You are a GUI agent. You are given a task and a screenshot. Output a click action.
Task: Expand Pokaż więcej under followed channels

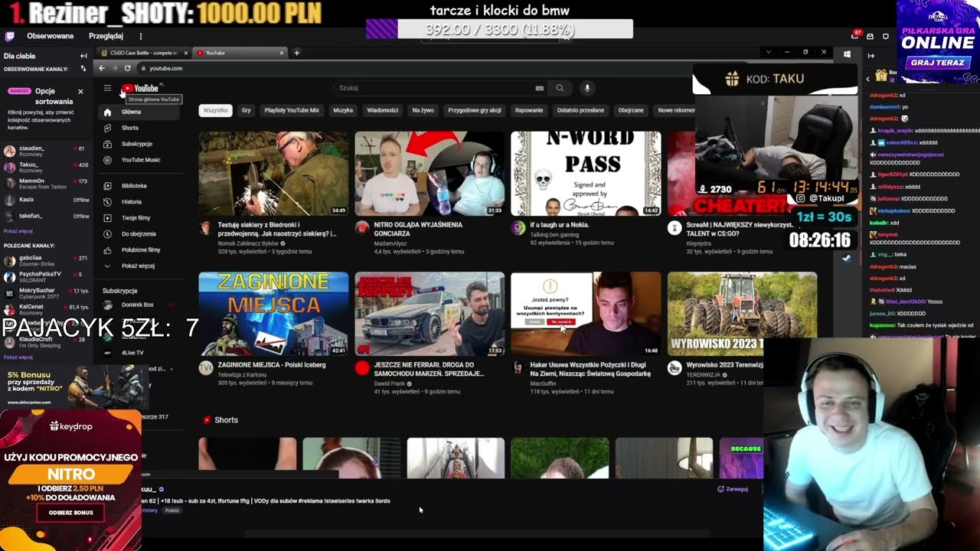tap(18, 231)
